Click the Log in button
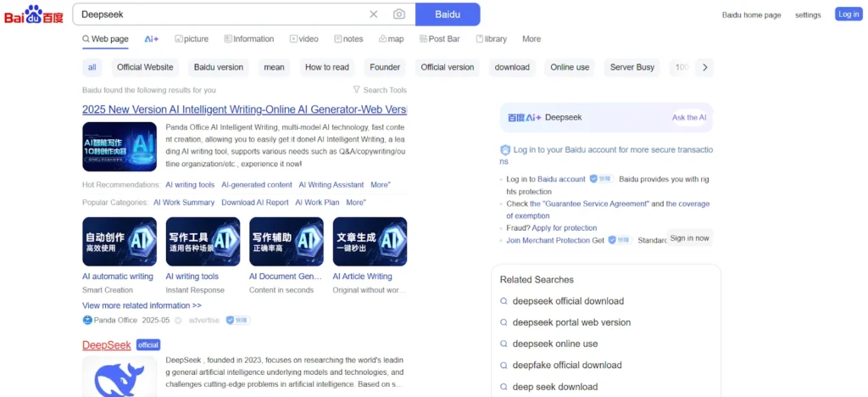Image resolution: width=868 pixels, height=397 pixels. point(848,14)
